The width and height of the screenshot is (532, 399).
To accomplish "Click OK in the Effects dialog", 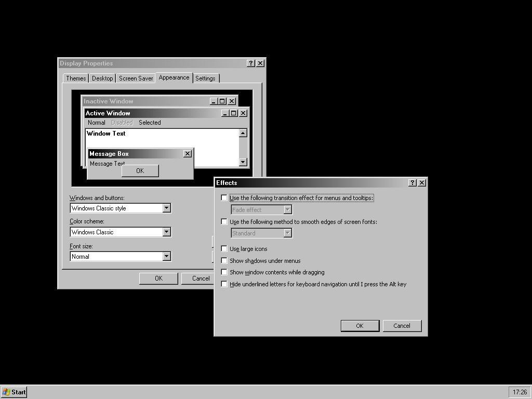I will [360, 326].
